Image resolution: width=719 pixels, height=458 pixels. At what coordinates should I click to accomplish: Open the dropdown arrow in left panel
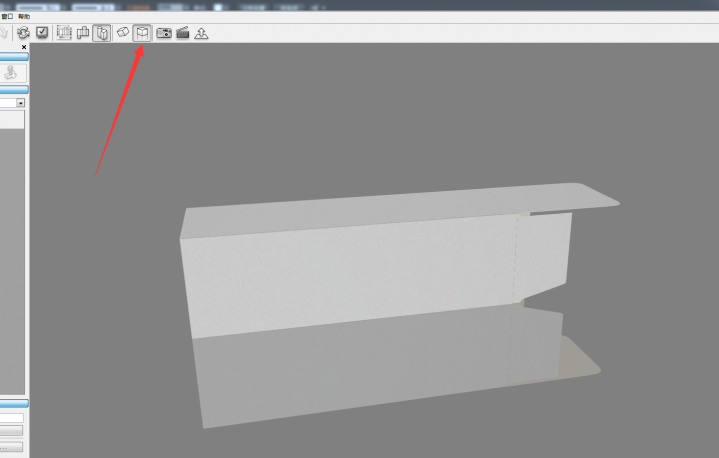[x=20, y=103]
